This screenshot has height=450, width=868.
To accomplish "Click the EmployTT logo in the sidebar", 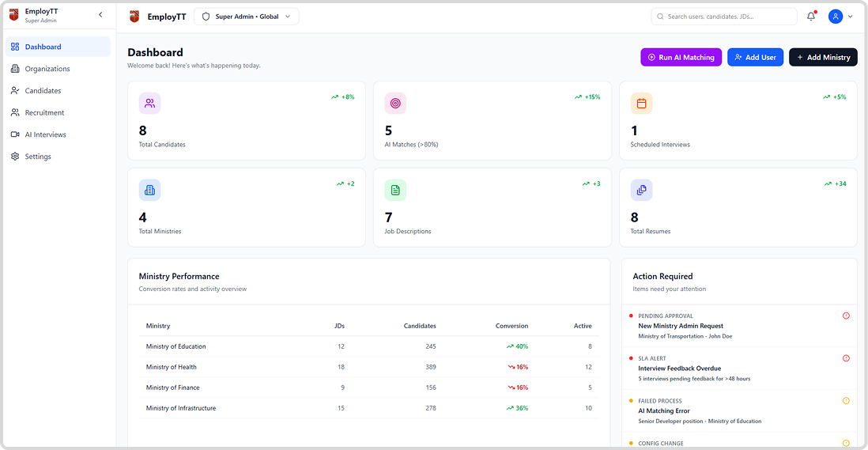I will tap(14, 15).
